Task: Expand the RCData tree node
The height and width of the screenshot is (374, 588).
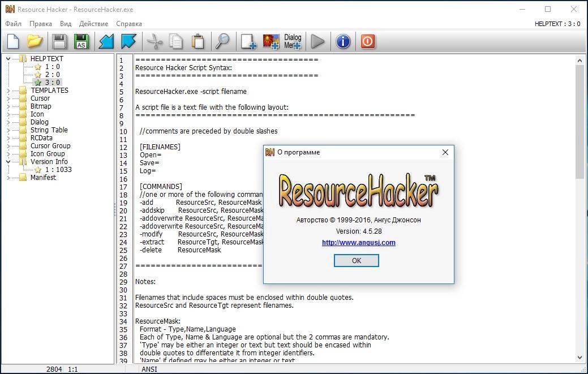Action: click(x=8, y=138)
